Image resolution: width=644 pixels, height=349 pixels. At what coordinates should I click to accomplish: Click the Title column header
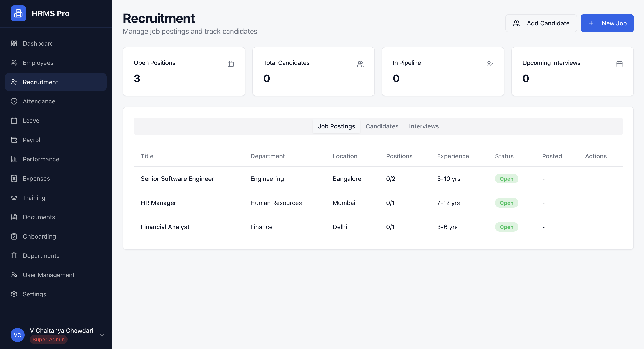tap(147, 156)
